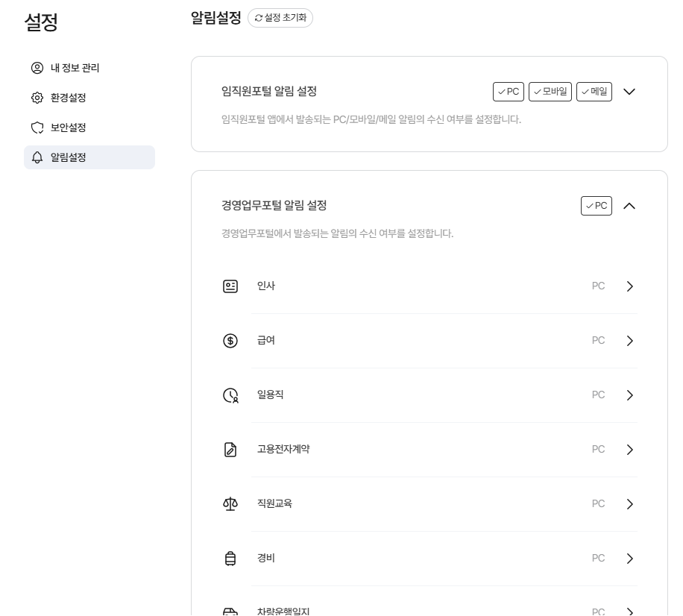Go to the 환경설정 menu
The image size is (683, 616).
pyautogui.click(x=68, y=98)
